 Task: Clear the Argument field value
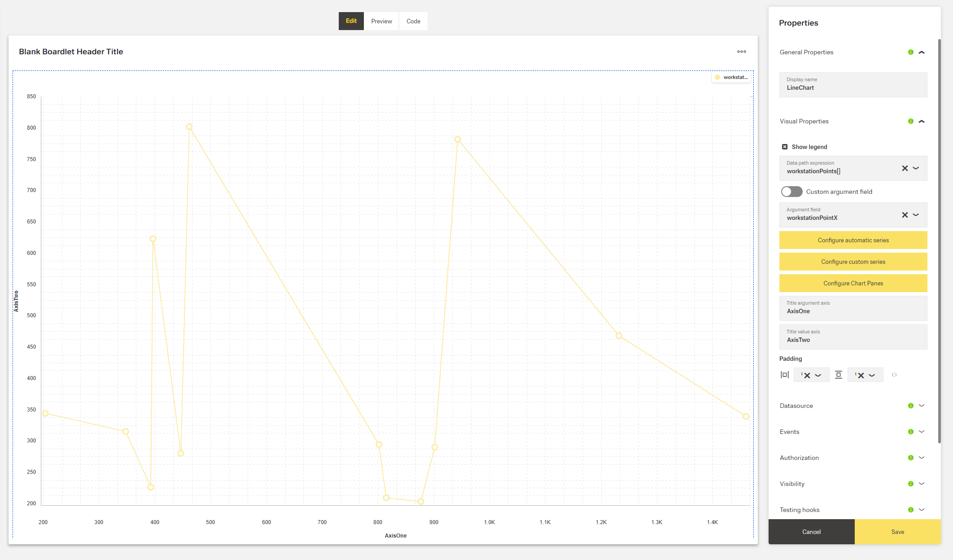pyautogui.click(x=905, y=215)
